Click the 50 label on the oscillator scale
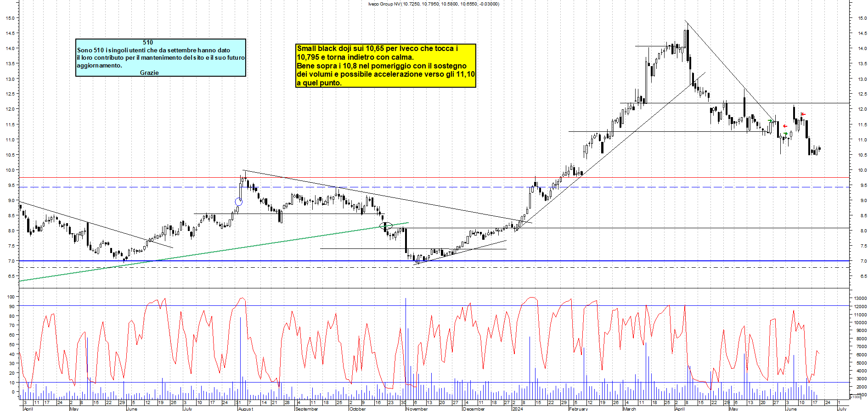The height and width of the screenshot is (411, 868). (12, 344)
